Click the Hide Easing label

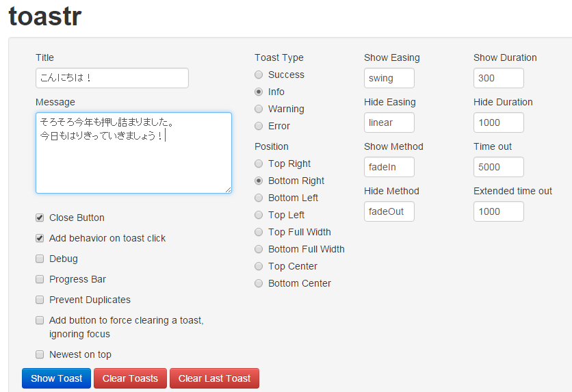390,102
